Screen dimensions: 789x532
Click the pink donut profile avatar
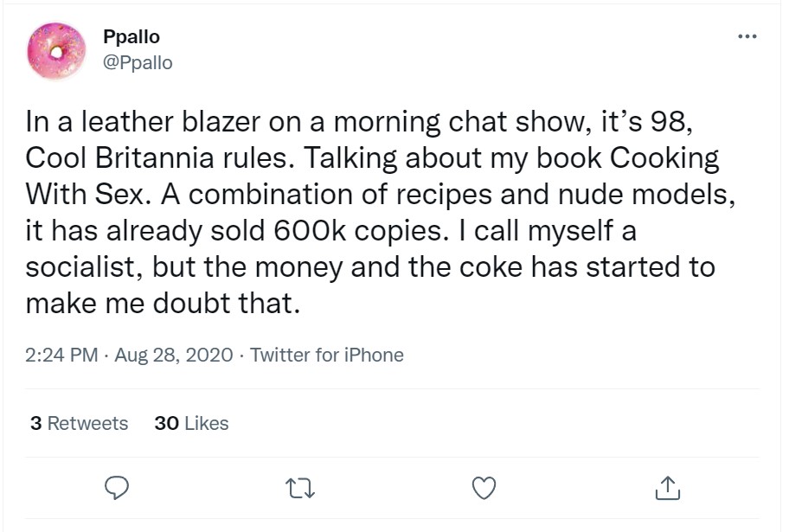click(57, 50)
